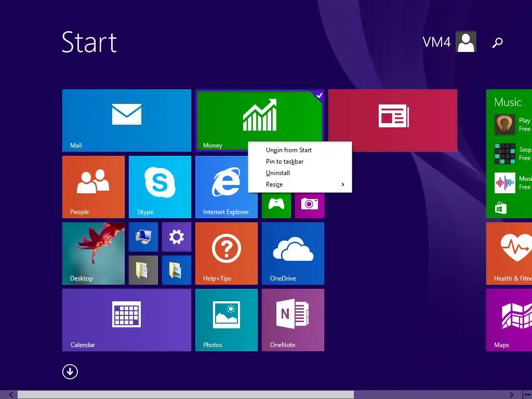Screen dimensions: 532x399
Task: Open the Desktop tile
Action: (94, 254)
